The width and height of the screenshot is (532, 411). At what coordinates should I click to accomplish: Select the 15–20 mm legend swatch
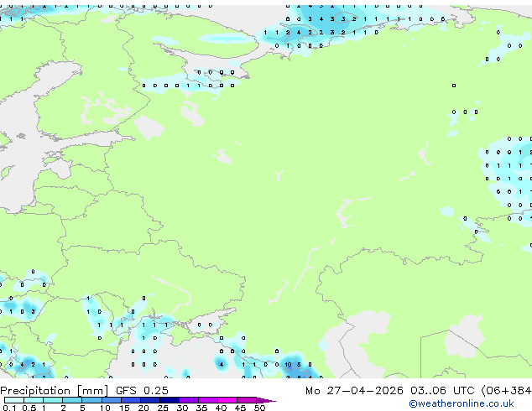(x=130, y=400)
